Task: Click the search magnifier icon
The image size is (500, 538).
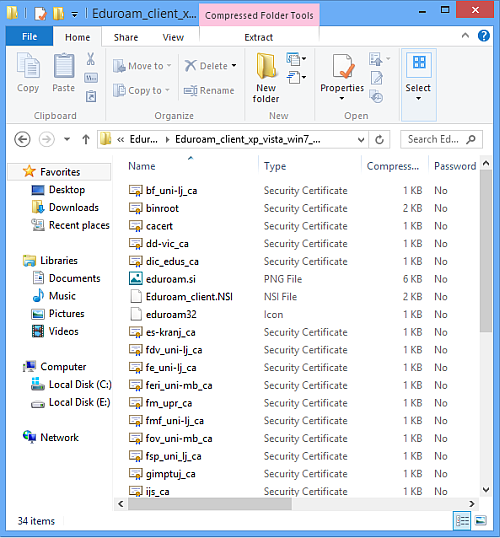Action: pyautogui.click(x=471, y=139)
